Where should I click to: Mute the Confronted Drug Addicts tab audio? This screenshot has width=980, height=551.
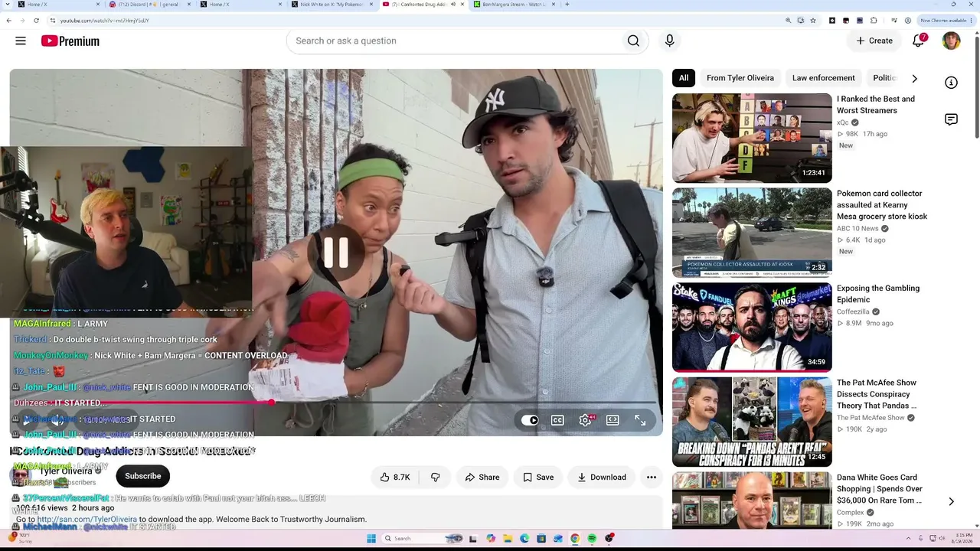tap(452, 5)
